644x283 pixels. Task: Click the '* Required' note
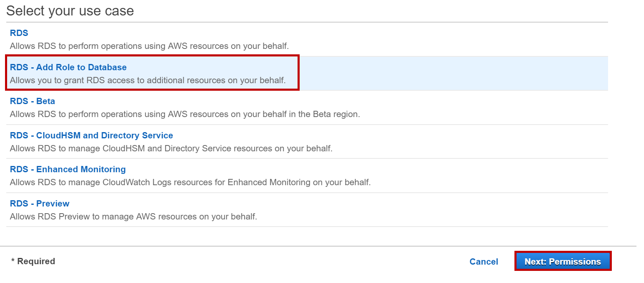pos(33,261)
